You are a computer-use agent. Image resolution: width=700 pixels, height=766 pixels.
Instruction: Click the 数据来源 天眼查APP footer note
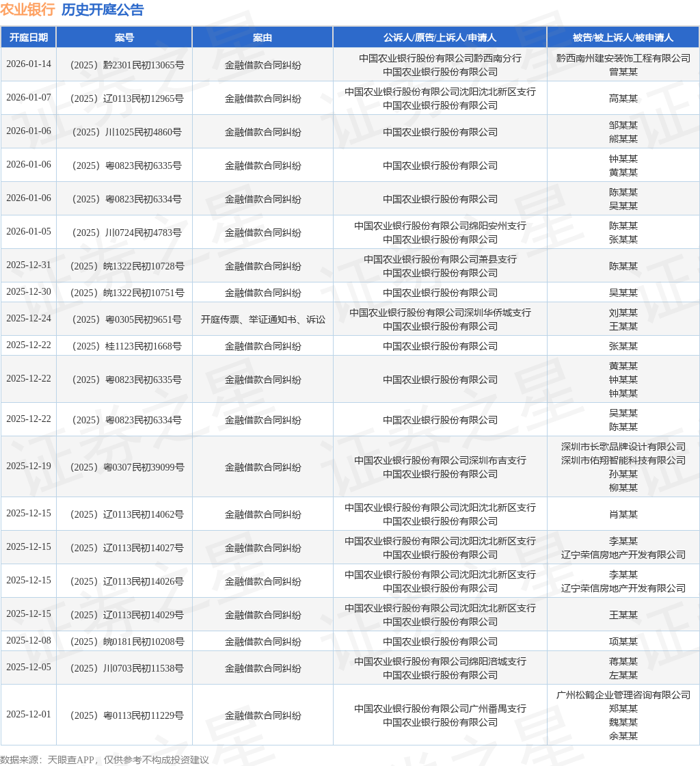pyautogui.click(x=105, y=760)
